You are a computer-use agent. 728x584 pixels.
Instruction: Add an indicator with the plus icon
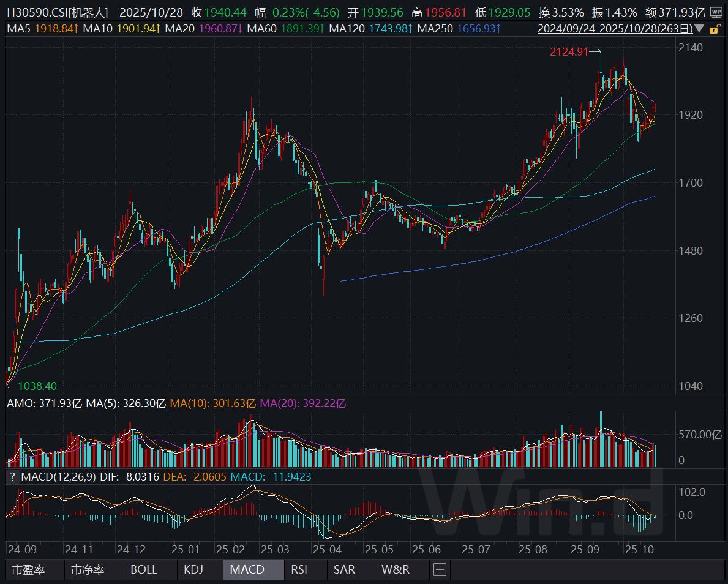click(440, 569)
